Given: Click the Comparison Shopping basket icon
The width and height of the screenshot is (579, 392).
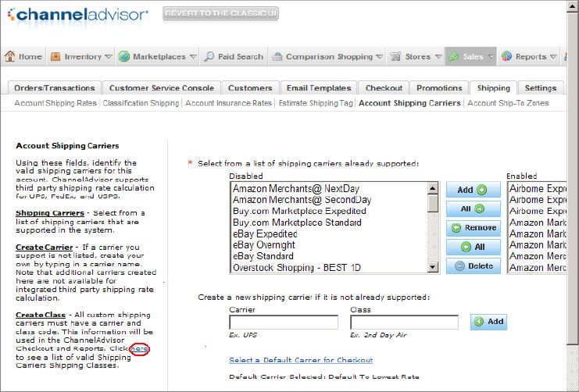Looking at the screenshot, I should [277, 56].
